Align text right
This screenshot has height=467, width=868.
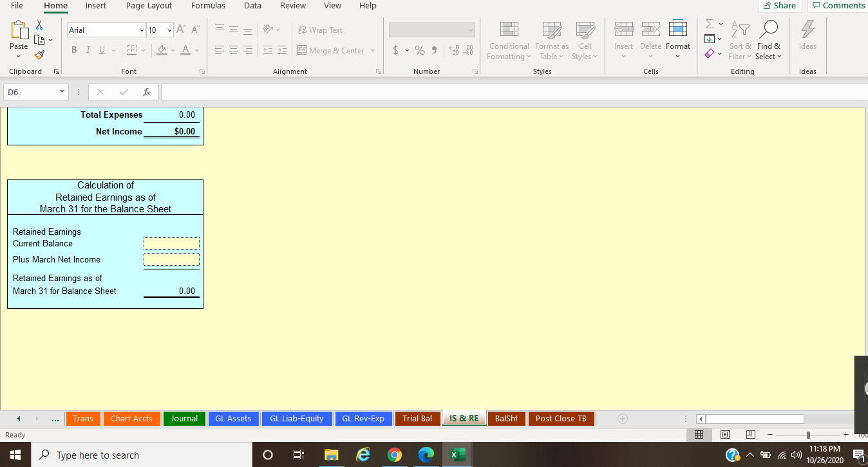(x=249, y=50)
